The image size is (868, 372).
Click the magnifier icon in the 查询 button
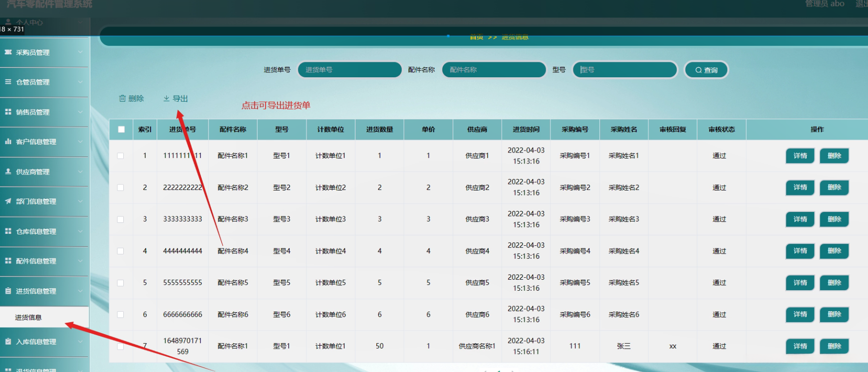pos(699,70)
